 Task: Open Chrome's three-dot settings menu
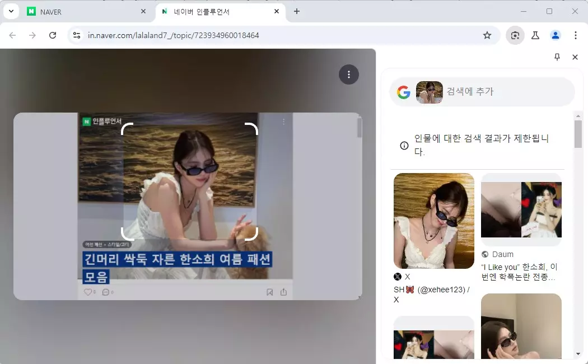(x=576, y=35)
